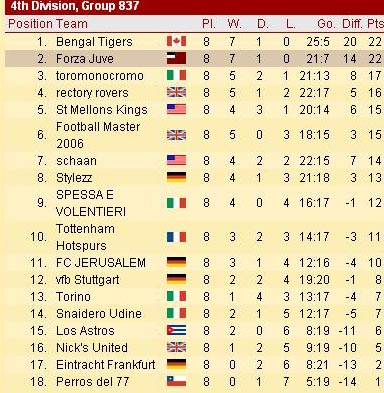Click Italy flag beside toromonocromo
This screenshot has height=393, width=384.
tap(176, 75)
